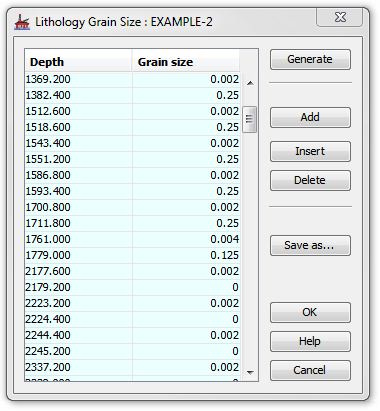Close the dialog with the X button
The height and width of the screenshot is (411, 380).
340,17
